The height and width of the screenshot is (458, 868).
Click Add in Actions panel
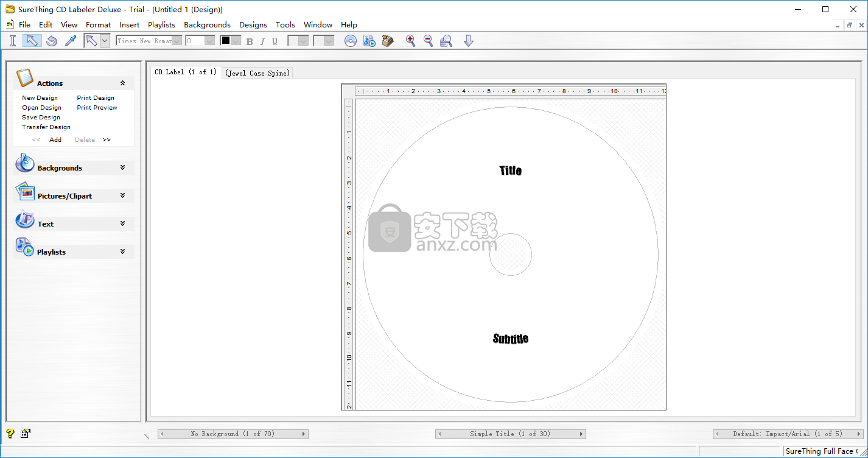pyautogui.click(x=55, y=140)
